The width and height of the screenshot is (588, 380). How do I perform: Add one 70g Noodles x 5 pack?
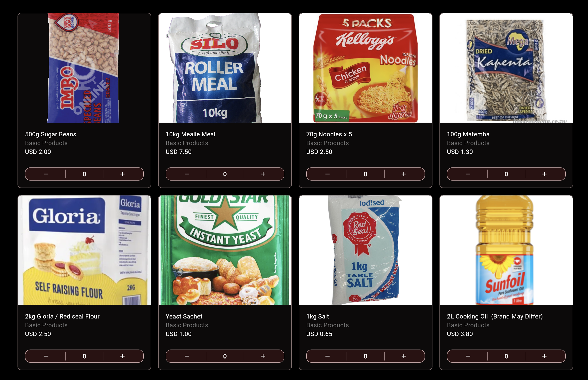[404, 174]
